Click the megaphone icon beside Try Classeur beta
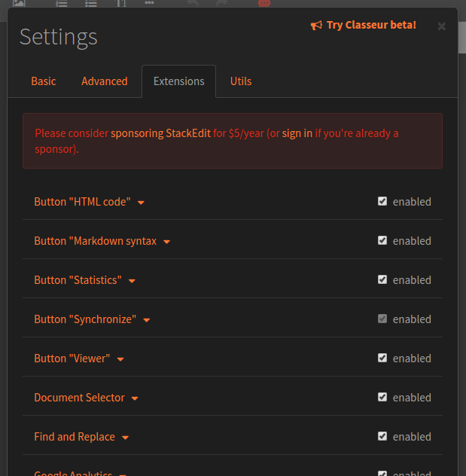 click(x=316, y=26)
